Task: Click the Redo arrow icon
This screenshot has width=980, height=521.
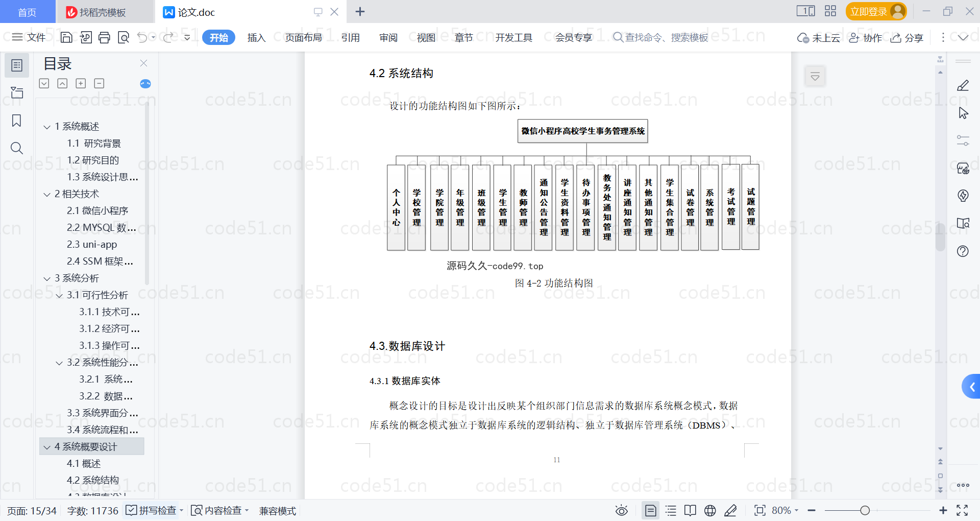Action: tap(168, 37)
